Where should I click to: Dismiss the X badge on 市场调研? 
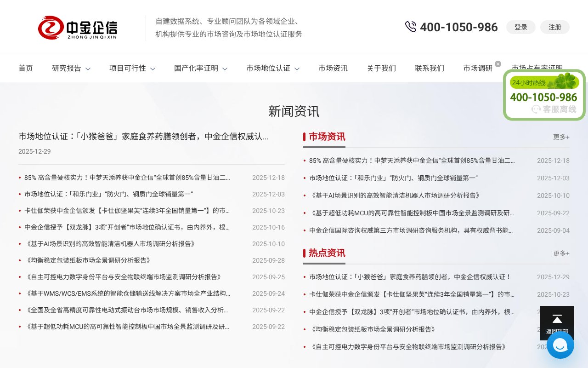click(498, 63)
